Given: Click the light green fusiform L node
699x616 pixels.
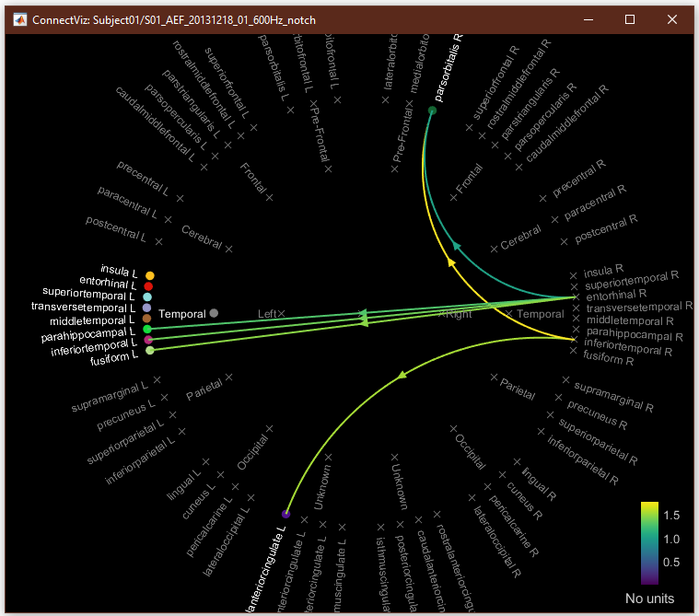Looking at the screenshot, I should coord(149,350).
